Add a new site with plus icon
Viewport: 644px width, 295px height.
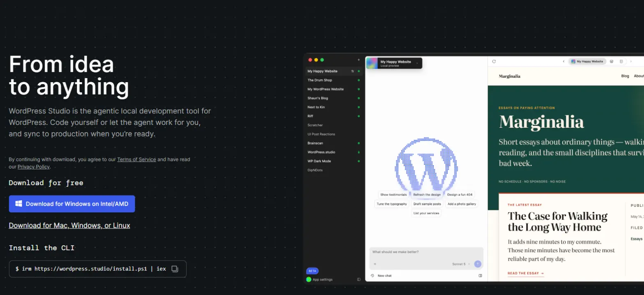pos(359,60)
